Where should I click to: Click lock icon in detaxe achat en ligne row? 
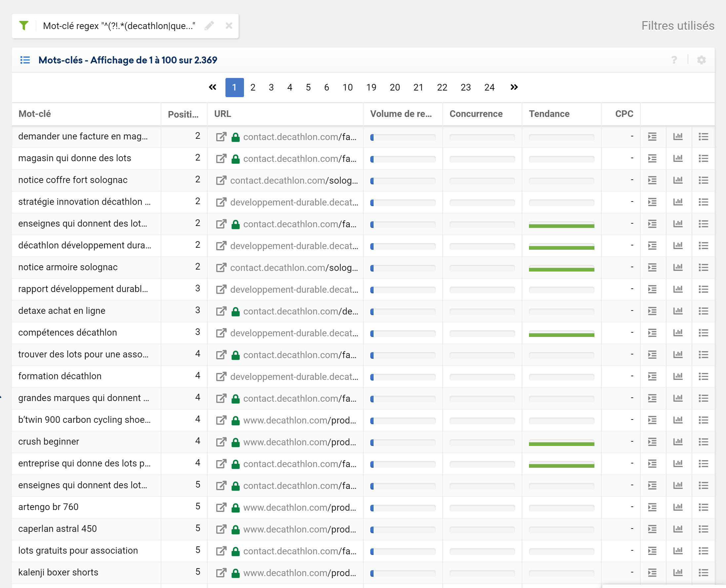tap(236, 311)
